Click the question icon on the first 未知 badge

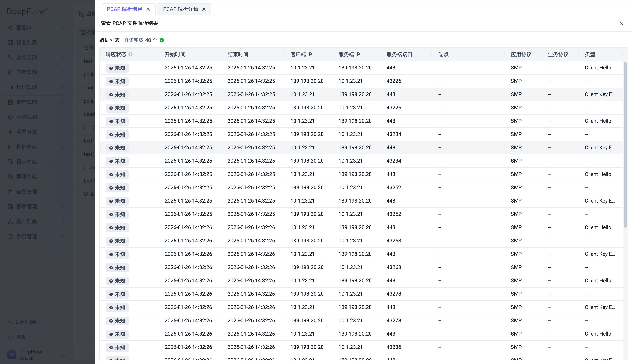point(111,68)
